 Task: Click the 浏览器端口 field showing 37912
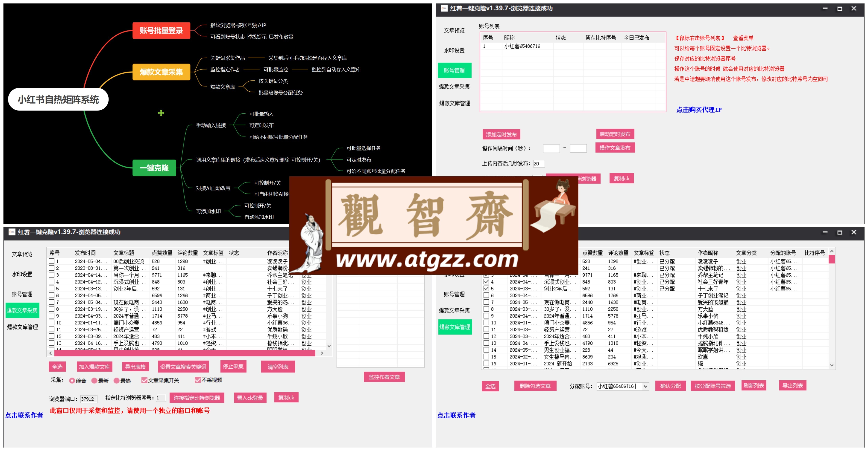tap(89, 399)
